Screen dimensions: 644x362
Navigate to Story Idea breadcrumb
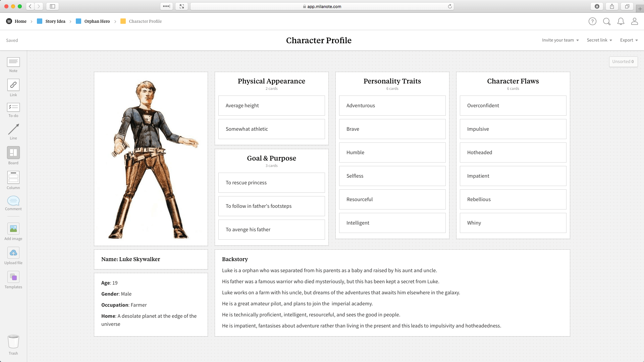coord(55,21)
